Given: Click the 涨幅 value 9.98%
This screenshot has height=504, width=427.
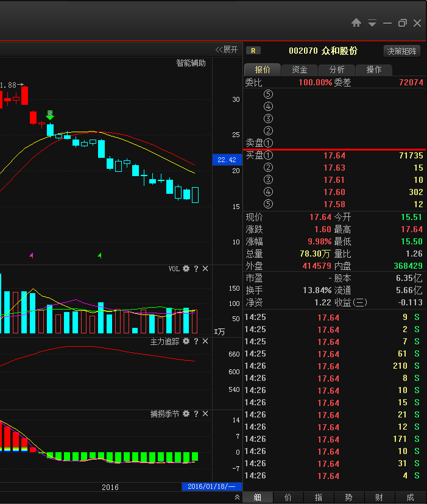Looking at the screenshot, I should pyautogui.click(x=319, y=242).
